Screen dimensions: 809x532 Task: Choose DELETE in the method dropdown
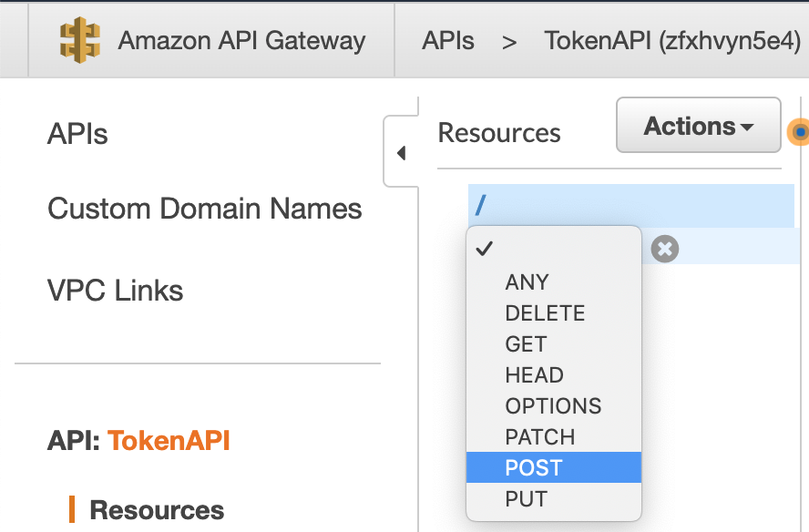click(545, 313)
